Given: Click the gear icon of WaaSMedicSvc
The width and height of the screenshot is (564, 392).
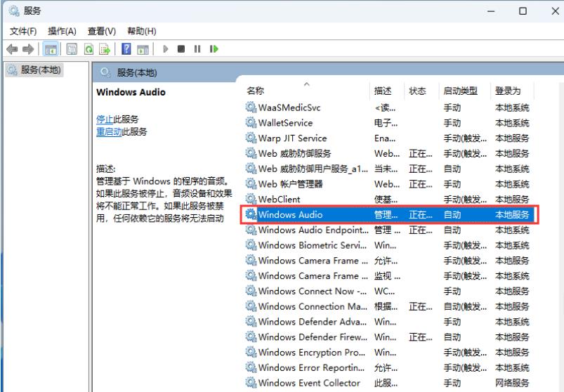Looking at the screenshot, I should tap(251, 107).
